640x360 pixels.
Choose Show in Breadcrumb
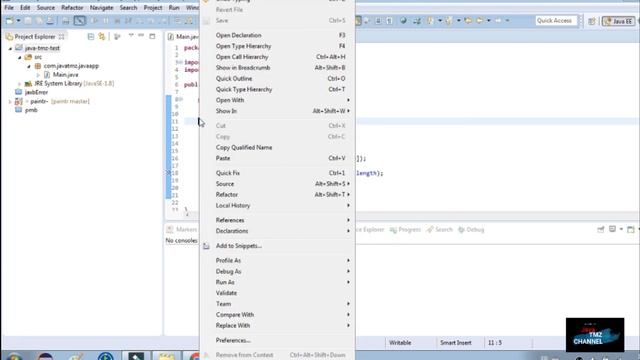(x=278, y=68)
